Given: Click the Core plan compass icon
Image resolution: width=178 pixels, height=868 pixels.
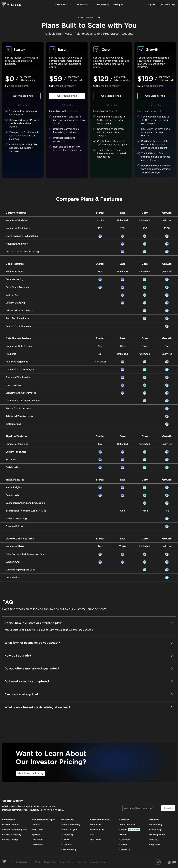Looking at the screenshot, I should [96, 49].
